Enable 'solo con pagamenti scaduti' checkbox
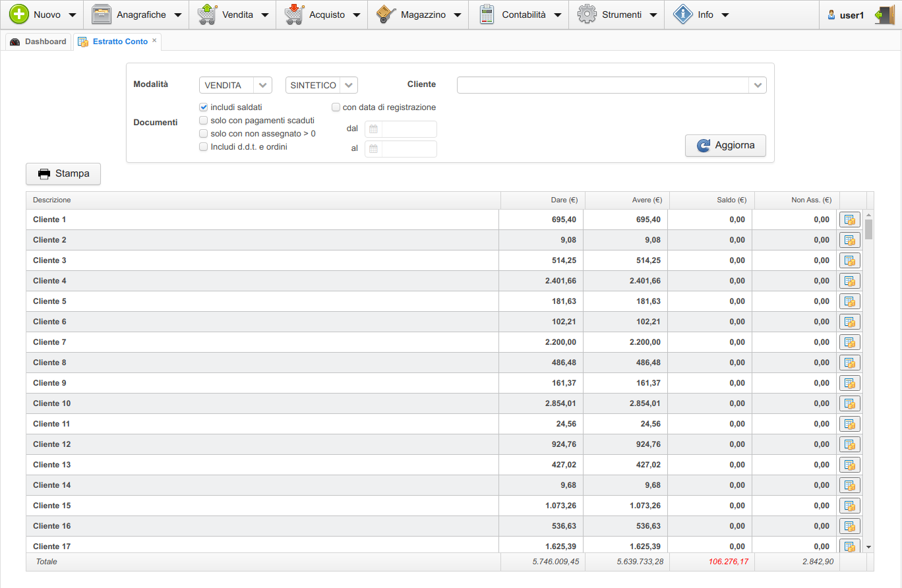902x588 pixels. [x=204, y=121]
